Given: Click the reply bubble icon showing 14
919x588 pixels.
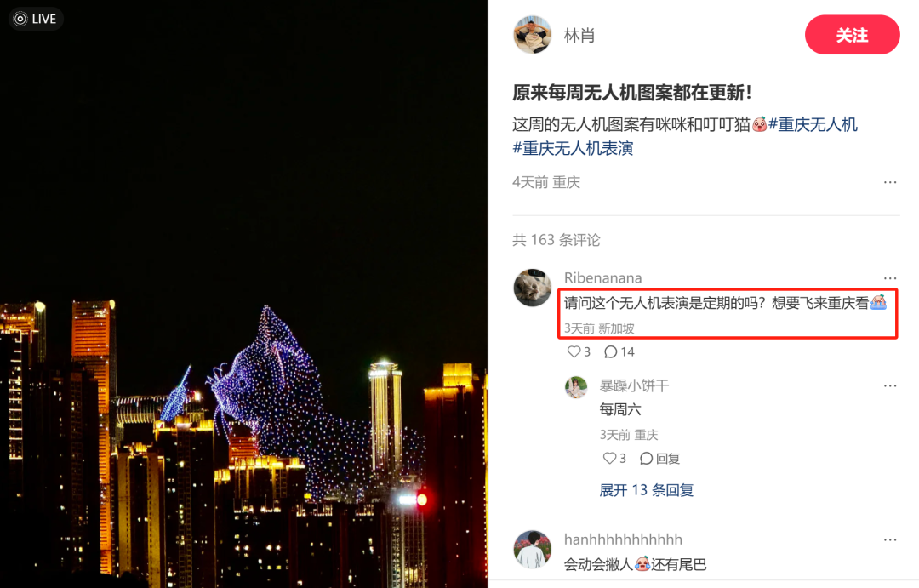Looking at the screenshot, I should pos(611,351).
